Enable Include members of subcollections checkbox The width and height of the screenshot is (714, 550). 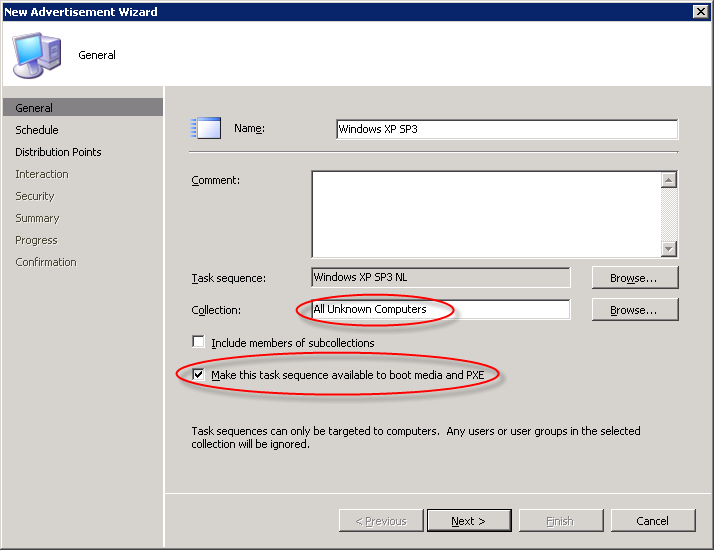[199, 341]
